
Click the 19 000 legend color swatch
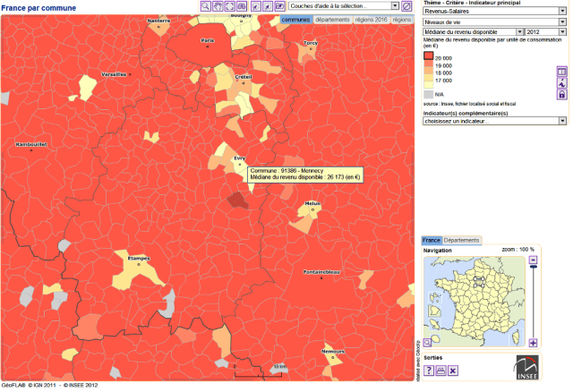429,64
